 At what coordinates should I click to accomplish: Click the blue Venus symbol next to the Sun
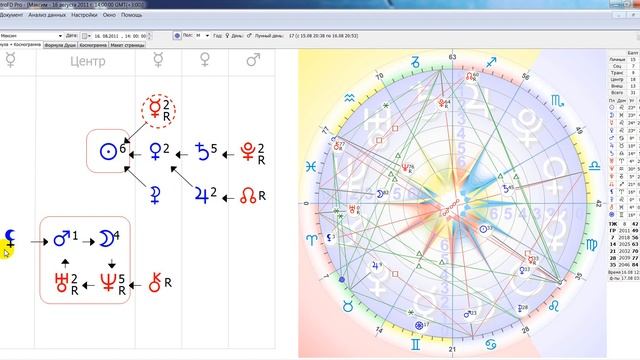(155, 151)
